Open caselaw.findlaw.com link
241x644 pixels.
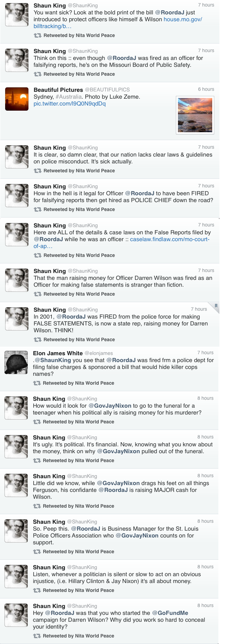(121, 243)
